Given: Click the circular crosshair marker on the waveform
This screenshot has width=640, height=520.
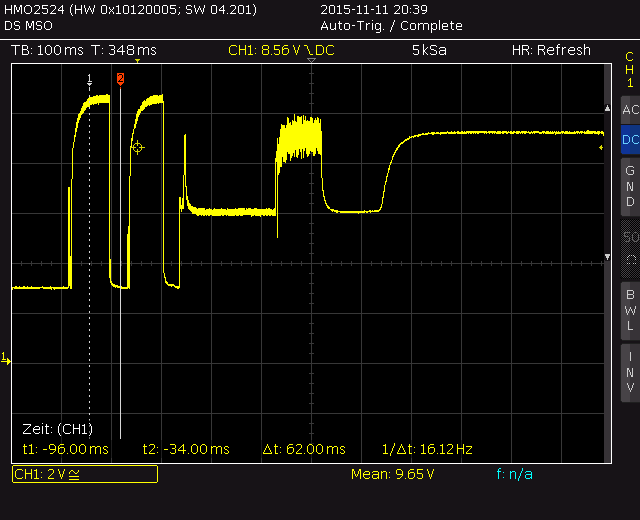Looking at the screenshot, I should 138,147.
